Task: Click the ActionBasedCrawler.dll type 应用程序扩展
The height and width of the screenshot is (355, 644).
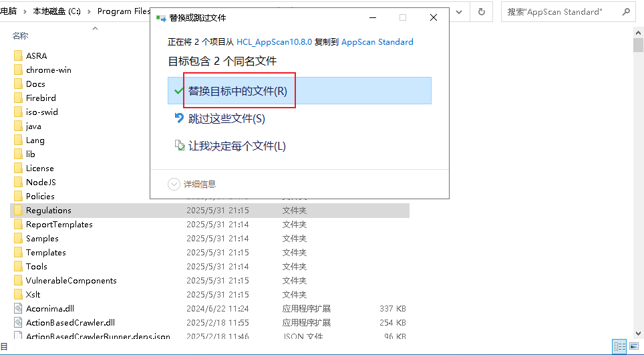Action: pos(307,322)
